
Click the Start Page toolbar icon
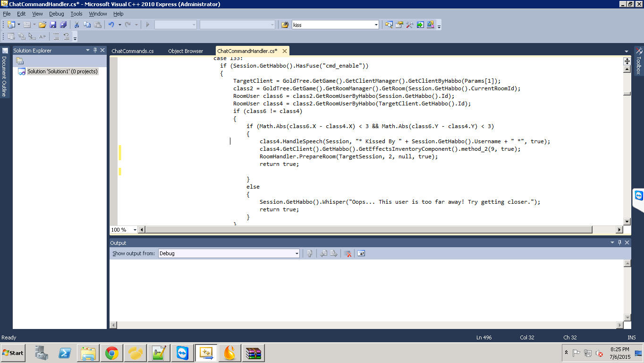tap(420, 25)
